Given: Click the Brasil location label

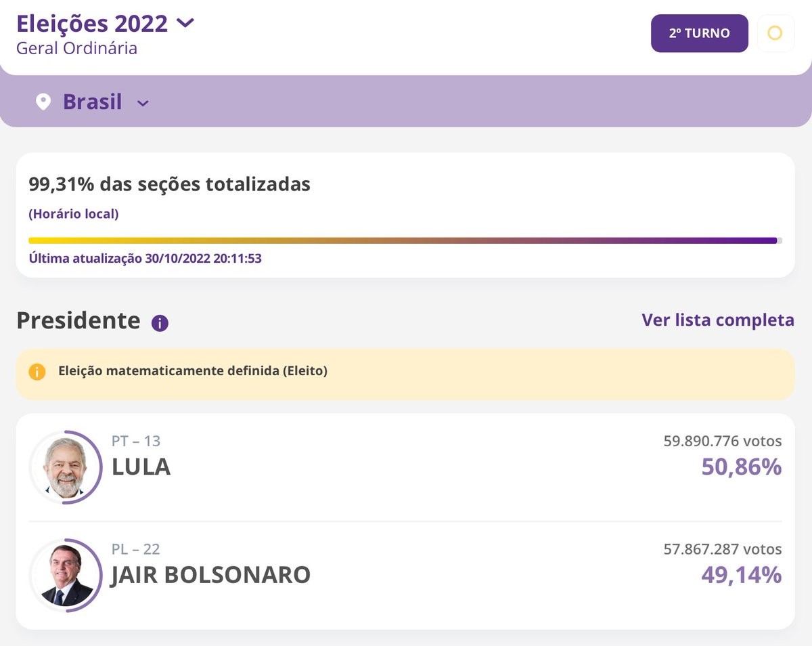Looking at the screenshot, I should point(93,102).
